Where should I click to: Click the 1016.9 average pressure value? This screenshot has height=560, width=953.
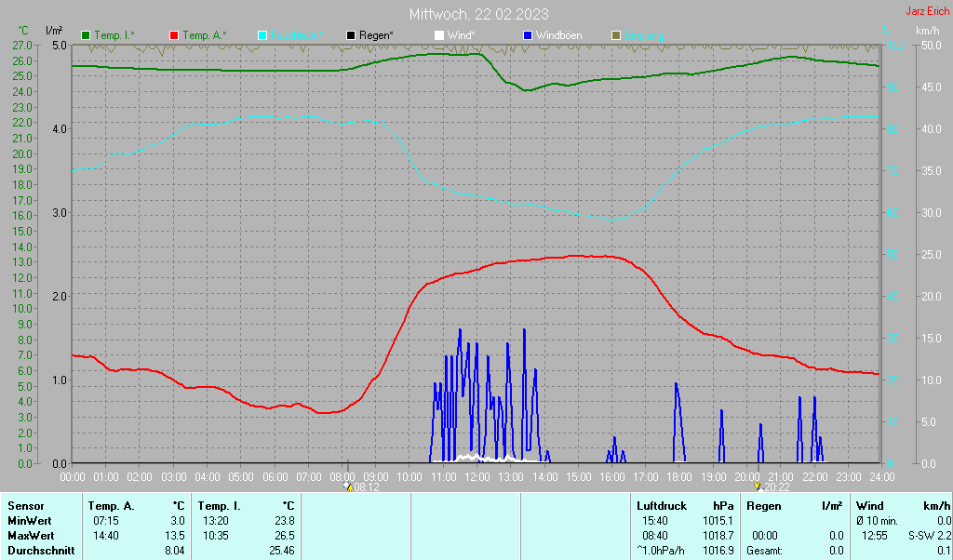pos(718,551)
